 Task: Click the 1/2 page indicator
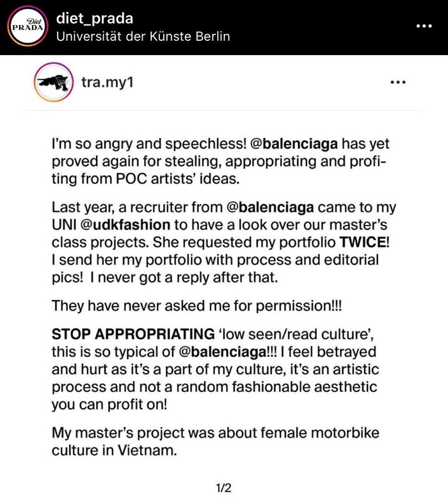coord(223,489)
